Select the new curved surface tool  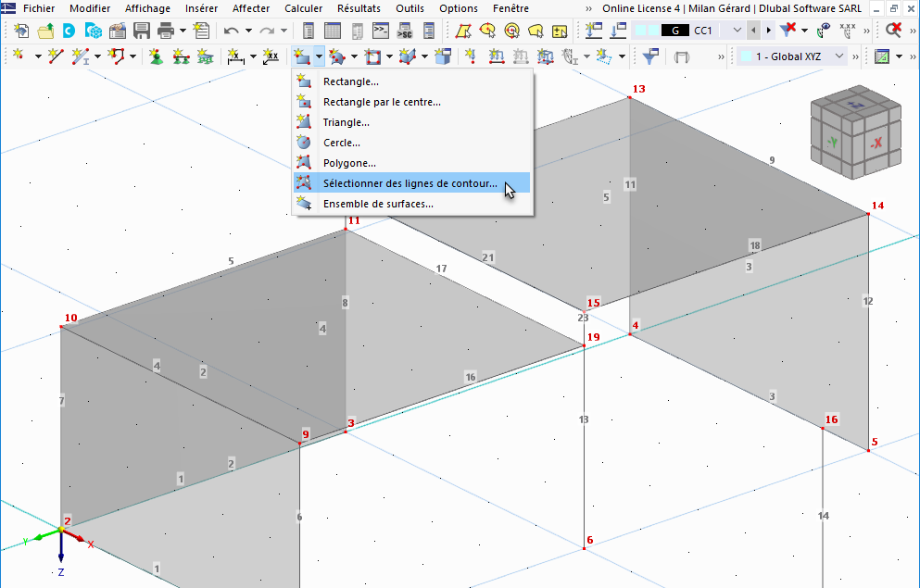[337, 56]
